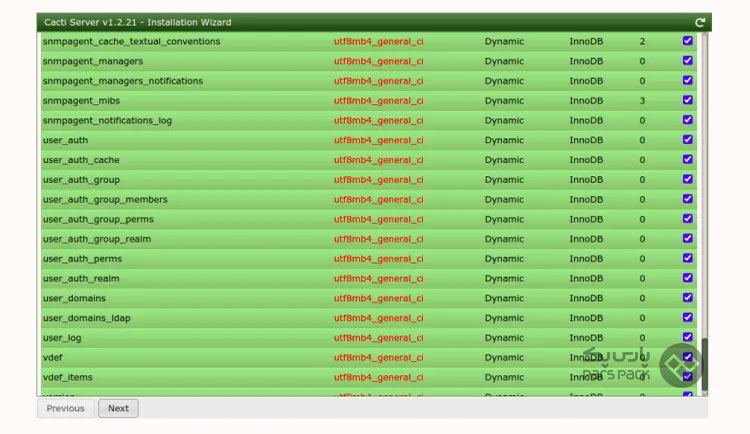The image size is (750, 434).
Task: Select the vdef table name
Action: [x=53, y=357]
